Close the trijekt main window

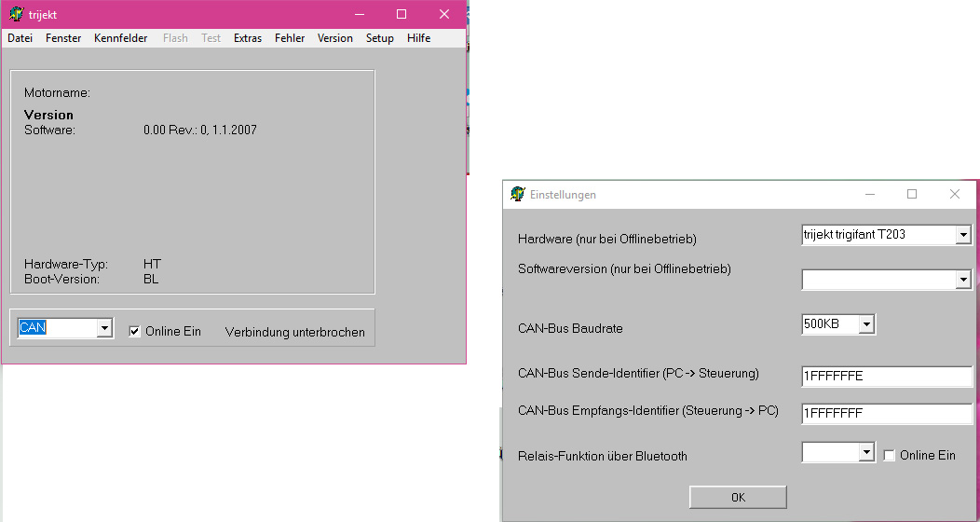coord(443,14)
